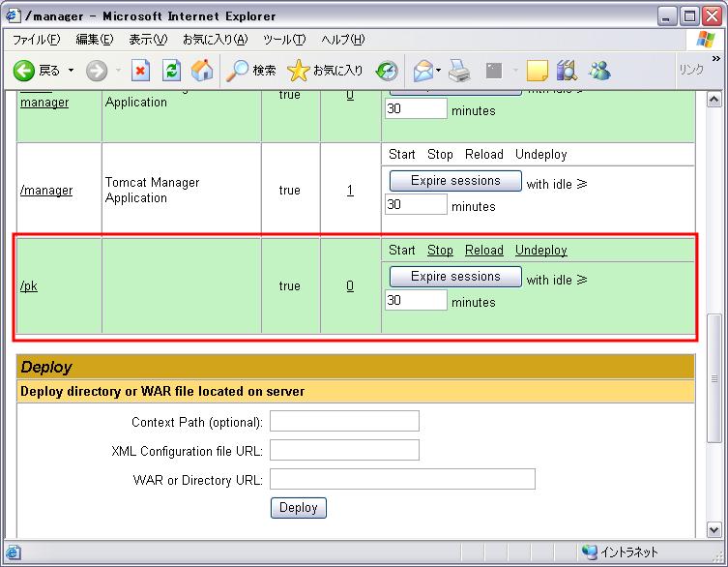Viewport: 728px width, 567px height.
Task: Click vertical scrollbar down arrow
Action: (x=714, y=529)
